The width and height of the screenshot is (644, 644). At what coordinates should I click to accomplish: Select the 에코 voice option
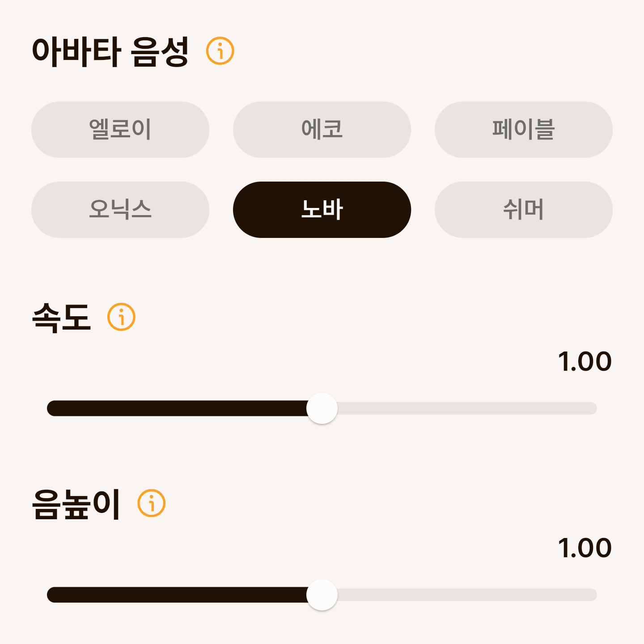coord(322,129)
